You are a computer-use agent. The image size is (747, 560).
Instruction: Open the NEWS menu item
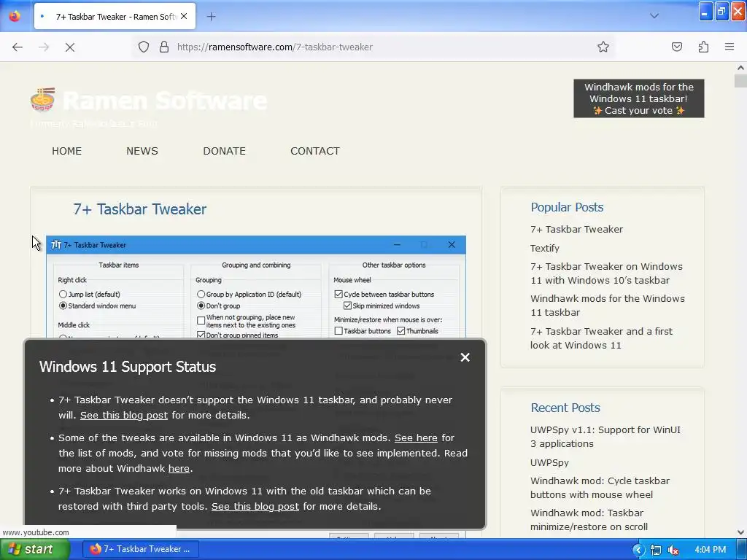point(142,151)
